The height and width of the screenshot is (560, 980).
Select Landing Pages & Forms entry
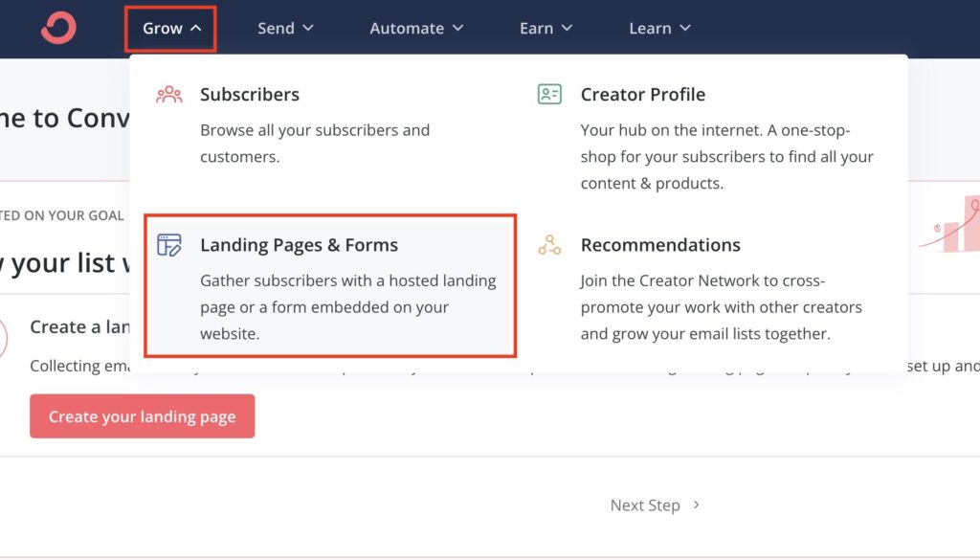(x=330, y=286)
